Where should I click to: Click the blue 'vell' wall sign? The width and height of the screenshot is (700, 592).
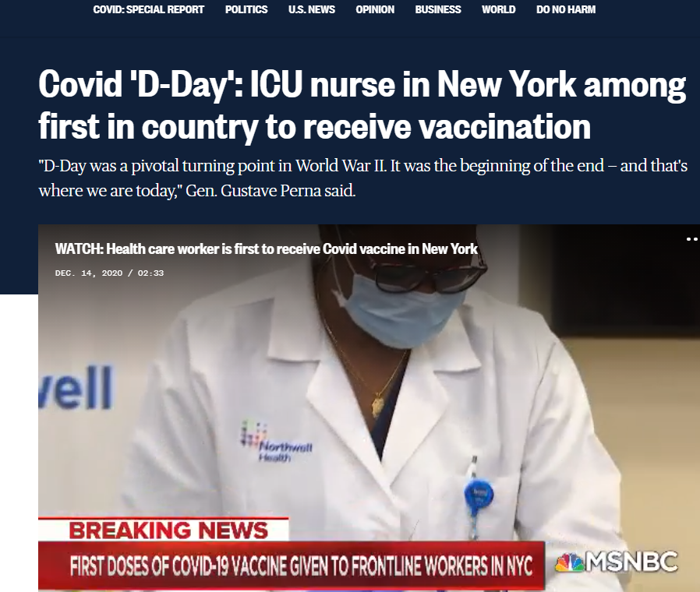click(x=76, y=387)
